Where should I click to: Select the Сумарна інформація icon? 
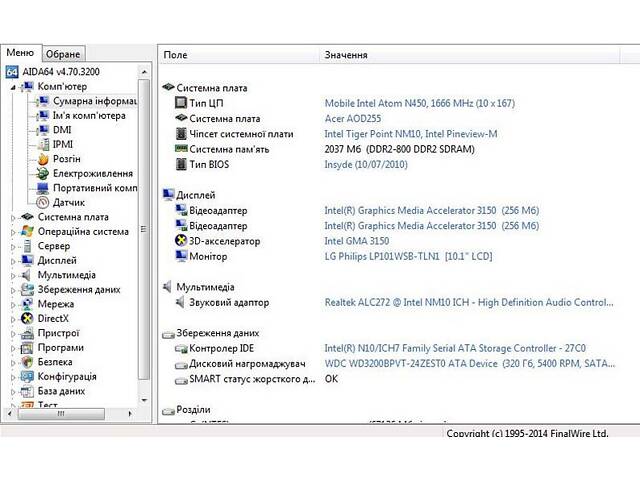pyautogui.click(x=42, y=101)
